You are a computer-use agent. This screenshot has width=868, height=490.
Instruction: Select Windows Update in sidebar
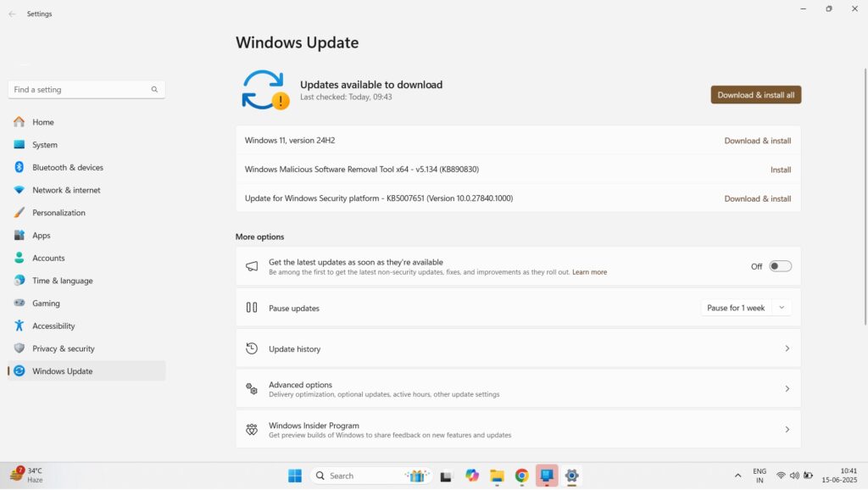click(x=87, y=371)
